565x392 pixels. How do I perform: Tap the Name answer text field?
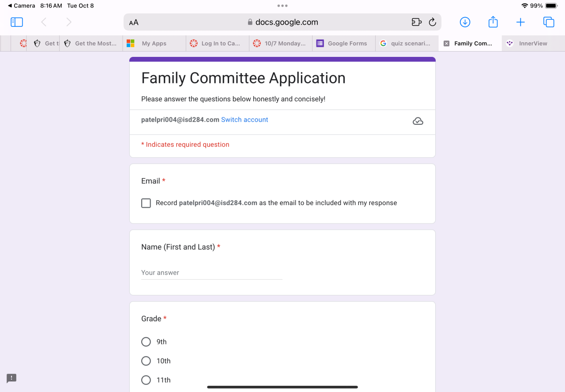211,273
